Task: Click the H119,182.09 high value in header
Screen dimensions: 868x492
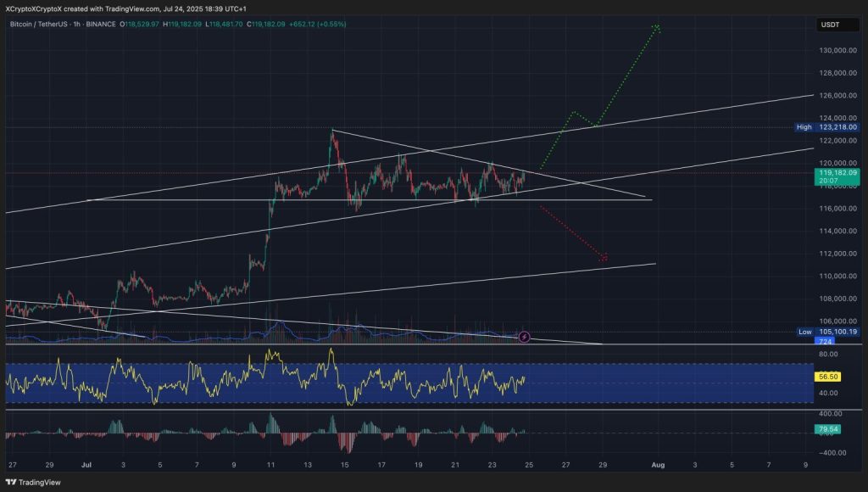Action: (182, 25)
